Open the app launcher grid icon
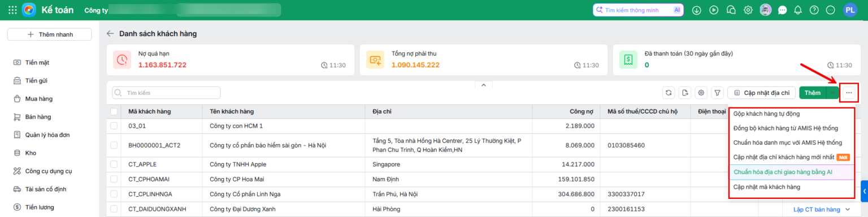Screen dimensions: 868x217 tap(12, 10)
